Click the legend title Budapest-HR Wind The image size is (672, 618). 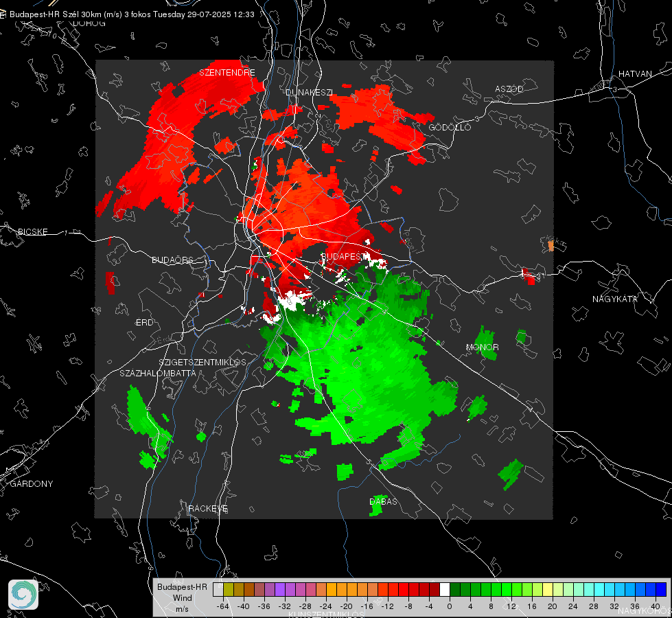(x=182, y=593)
